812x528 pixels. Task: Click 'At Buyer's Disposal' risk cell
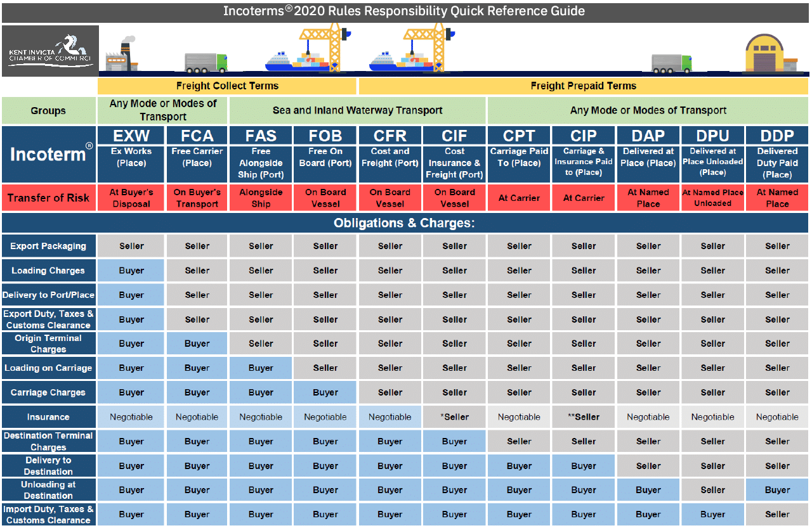[131, 198]
